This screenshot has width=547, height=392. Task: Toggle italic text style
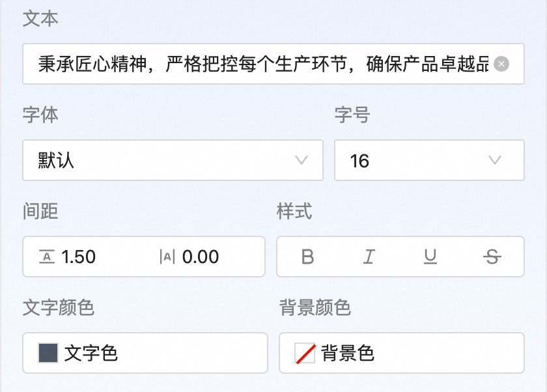click(369, 257)
